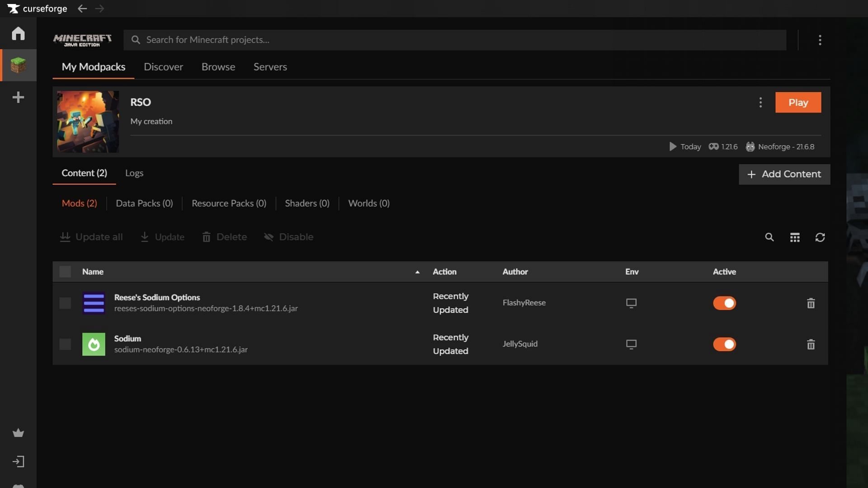Viewport: 868px width, 488px height.
Task: Select the Minecraft grass block game icon
Action: (18, 65)
